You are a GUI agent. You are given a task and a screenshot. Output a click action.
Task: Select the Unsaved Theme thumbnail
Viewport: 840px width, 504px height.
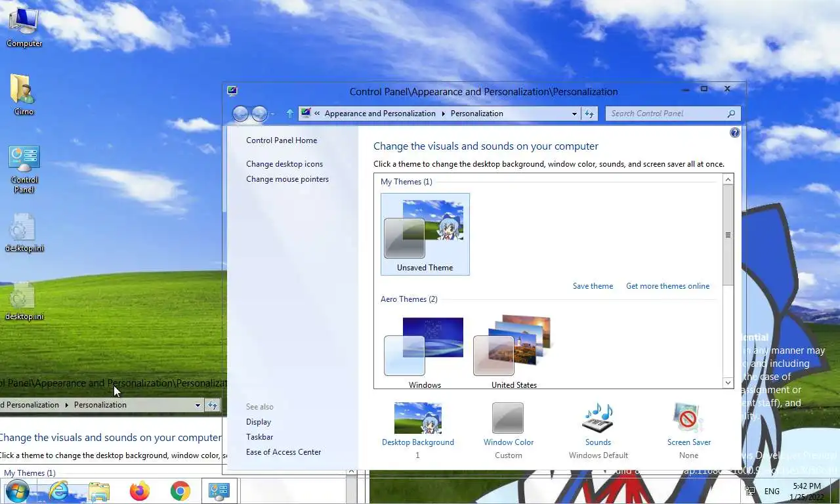pos(425,234)
